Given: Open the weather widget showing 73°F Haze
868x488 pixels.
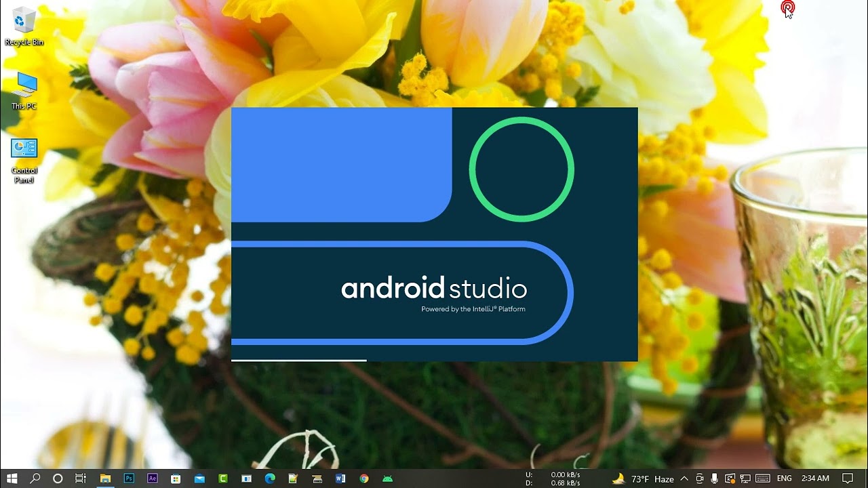Looking at the screenshot, I should coord(643,479).
